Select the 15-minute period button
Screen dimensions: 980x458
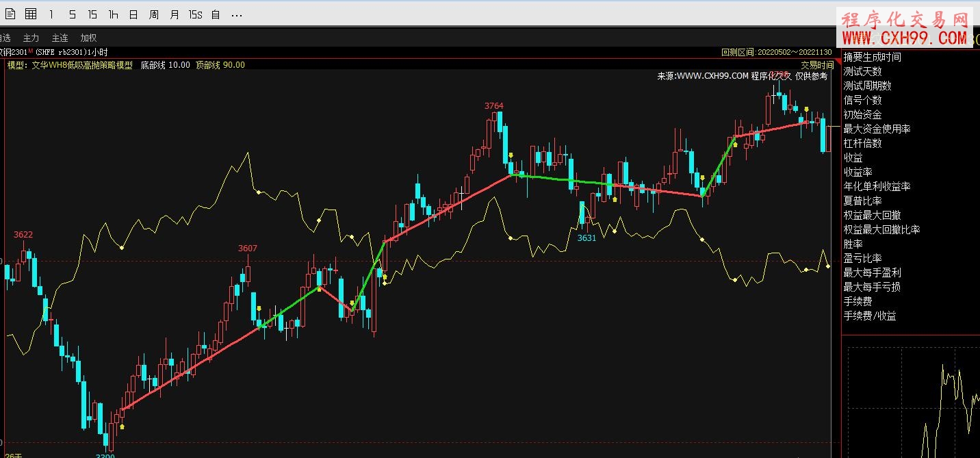click(x=92, y=14)
